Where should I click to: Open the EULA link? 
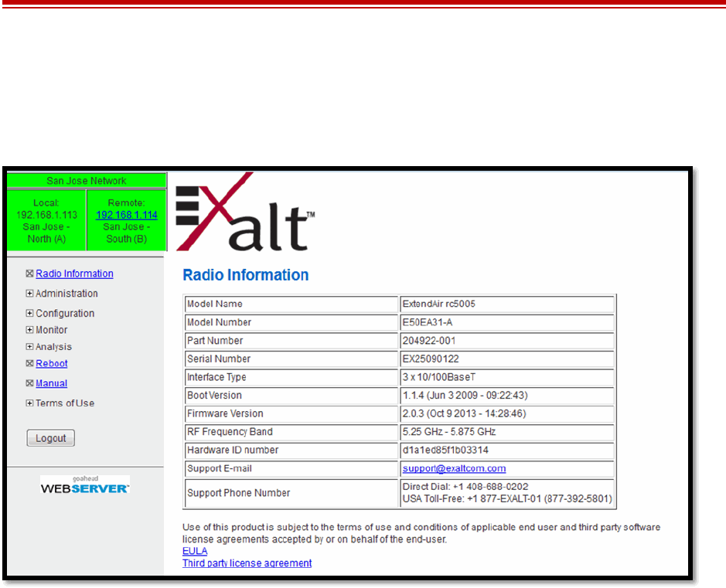point(195,551)
